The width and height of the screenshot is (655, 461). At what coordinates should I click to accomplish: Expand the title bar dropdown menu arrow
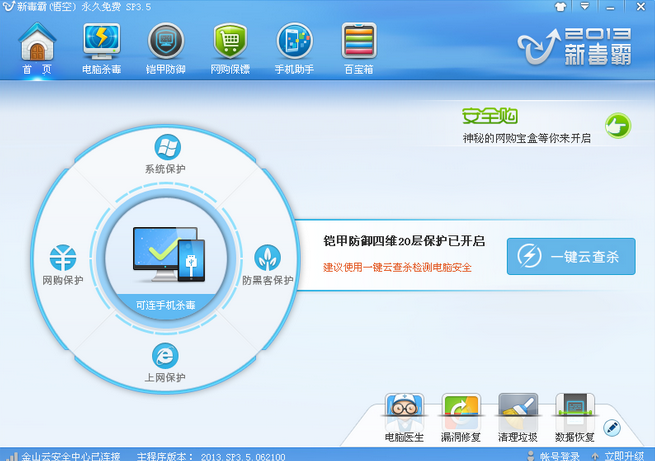(x=585, y=6)
